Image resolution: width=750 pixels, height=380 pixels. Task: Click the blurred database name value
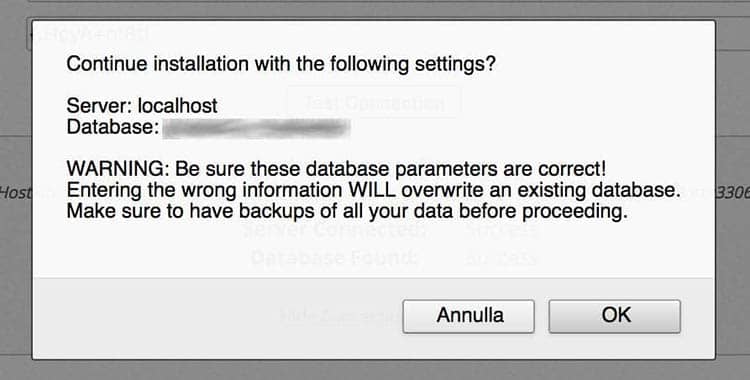(x=256, y=128)
